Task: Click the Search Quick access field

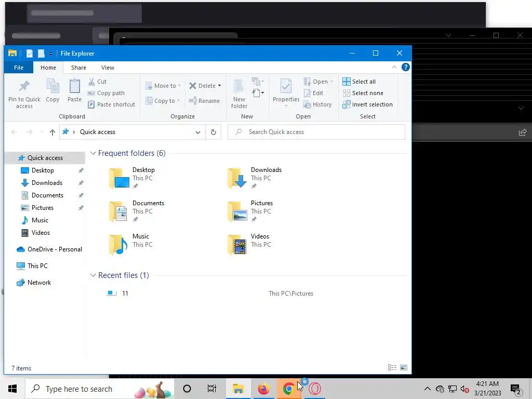Action: [316, 132]
